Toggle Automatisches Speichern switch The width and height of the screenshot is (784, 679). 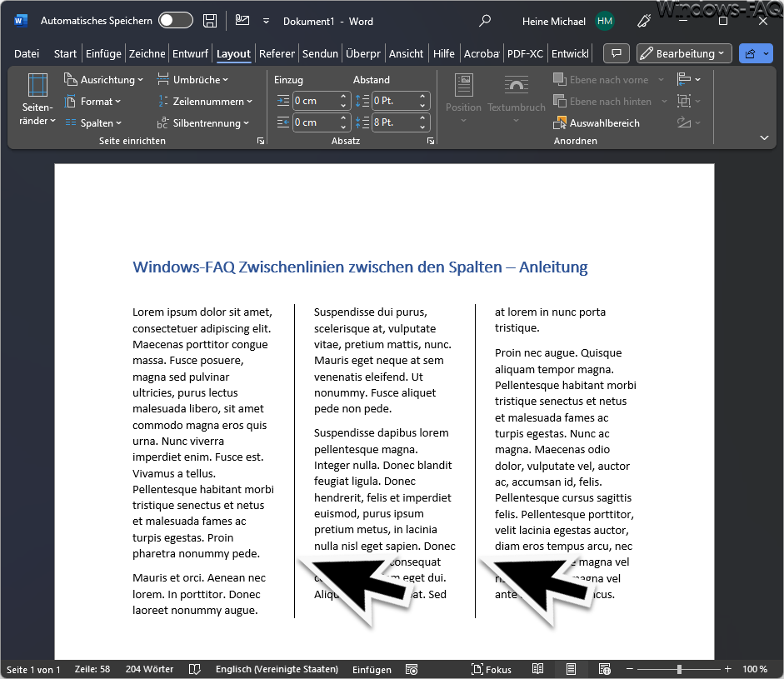coord(176,21)
